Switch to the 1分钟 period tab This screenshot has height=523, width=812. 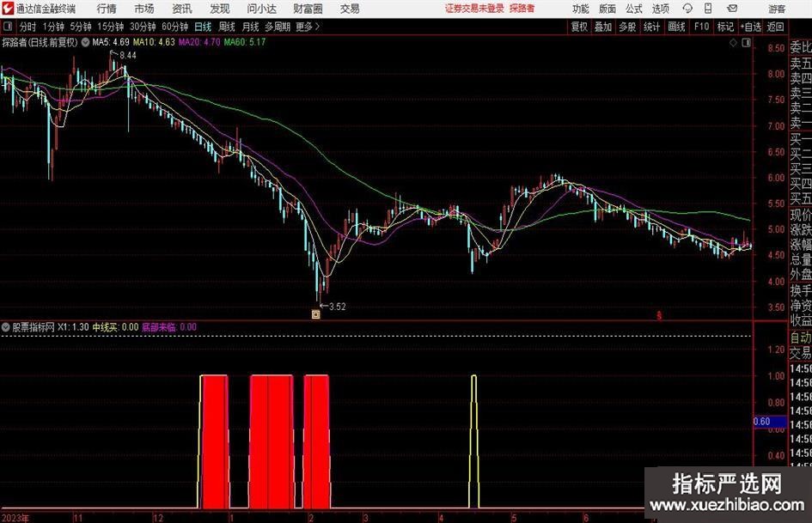coord(53,27)
